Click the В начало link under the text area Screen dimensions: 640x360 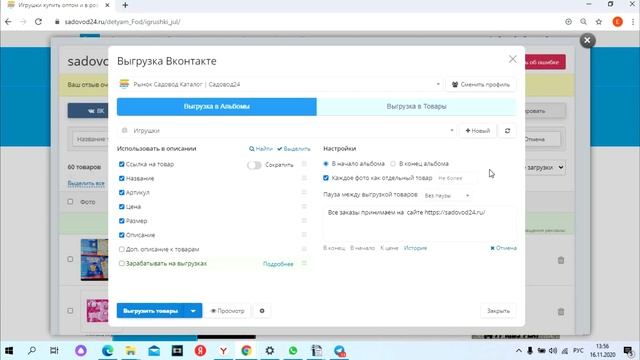point(362,248)
